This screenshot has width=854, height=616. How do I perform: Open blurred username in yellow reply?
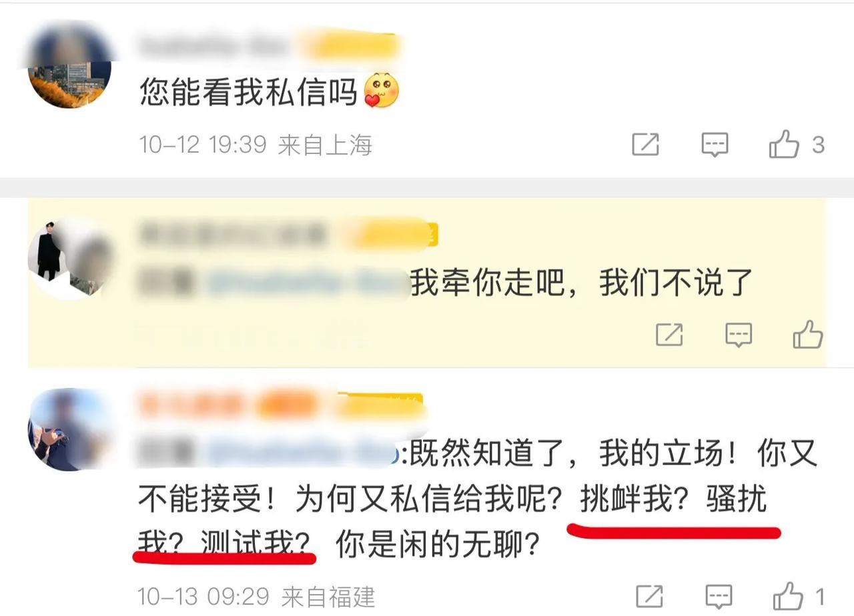[232, 234]
